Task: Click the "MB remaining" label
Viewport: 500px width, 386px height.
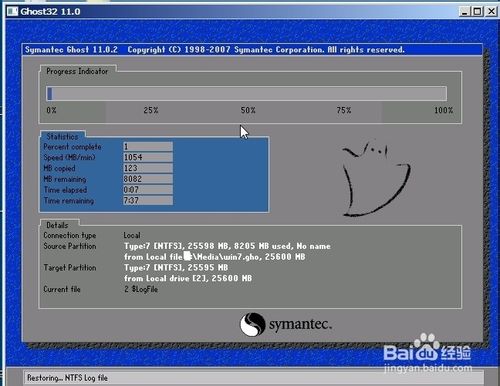Action: pyautogui.click(x=65, y=179)
